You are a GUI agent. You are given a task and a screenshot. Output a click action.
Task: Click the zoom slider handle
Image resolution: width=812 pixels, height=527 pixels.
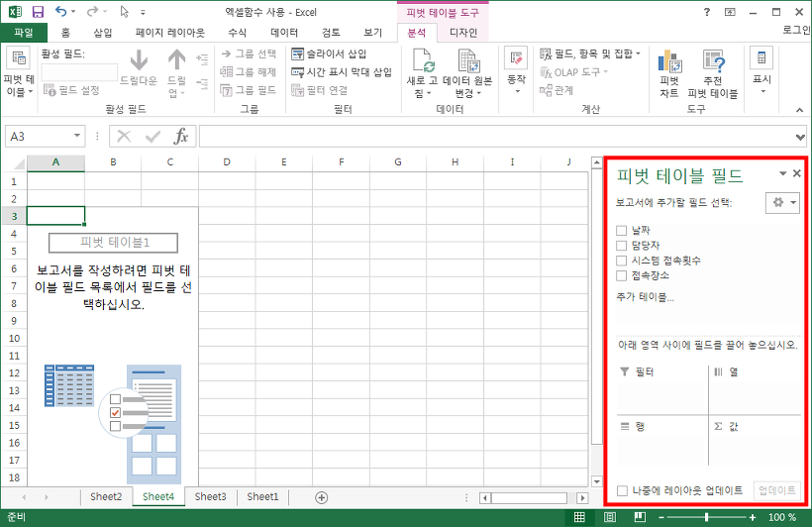706,517
